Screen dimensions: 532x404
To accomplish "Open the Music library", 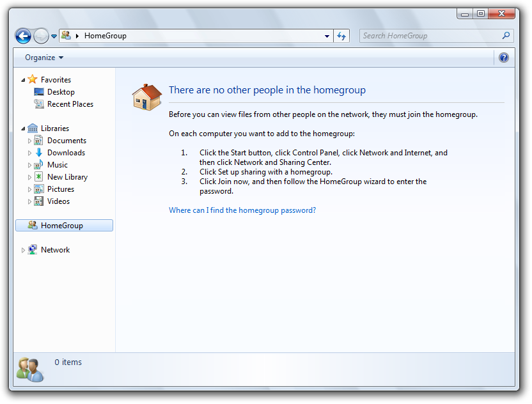I will [58, 165].
